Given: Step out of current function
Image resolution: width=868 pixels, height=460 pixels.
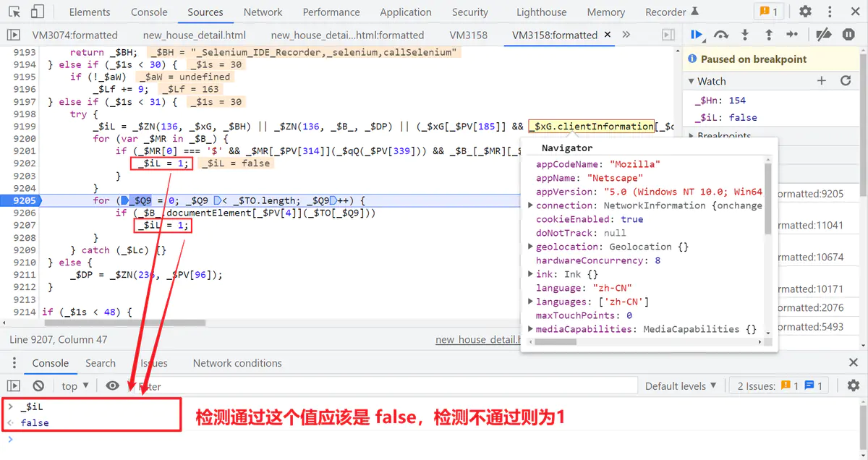Looking at the screenshot, I should (769, 35).
